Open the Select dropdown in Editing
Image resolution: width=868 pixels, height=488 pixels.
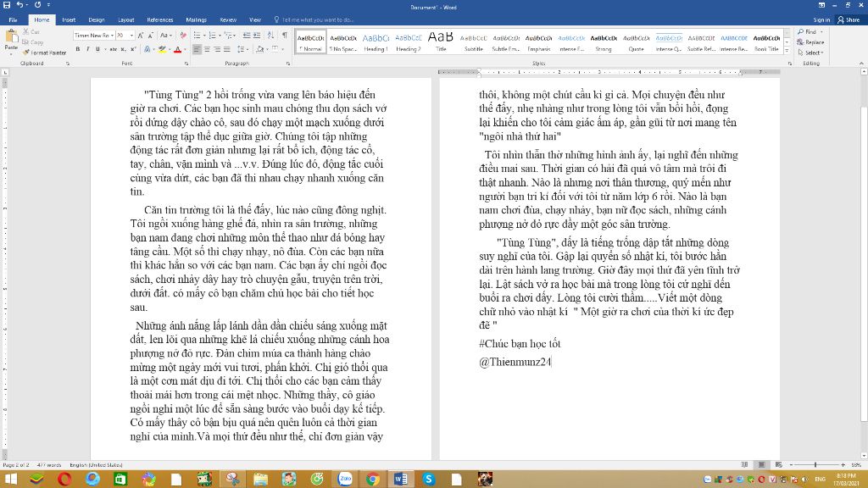pyautogui.click(x=811, y=53)
